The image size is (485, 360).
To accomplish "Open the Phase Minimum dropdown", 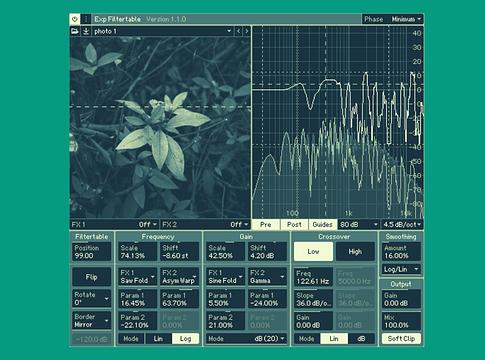I will point(393,19).
